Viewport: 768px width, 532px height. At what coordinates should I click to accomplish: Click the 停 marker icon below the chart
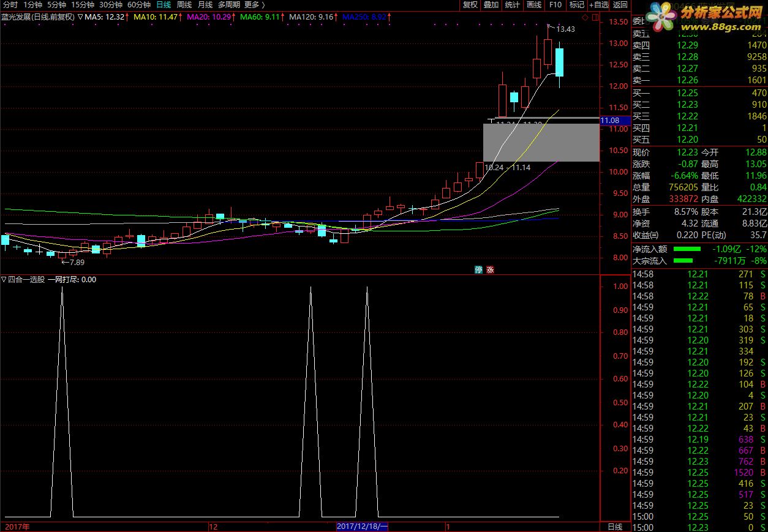[478, 269]
